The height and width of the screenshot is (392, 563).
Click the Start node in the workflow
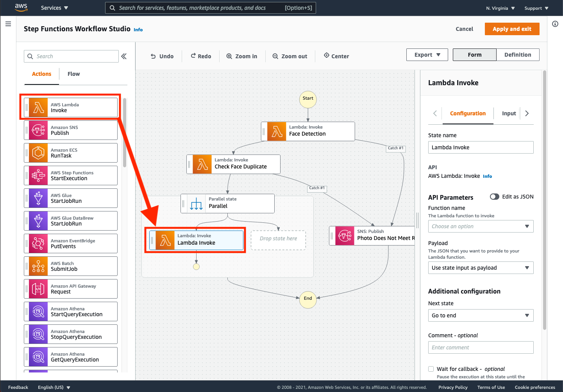coord(308,99)
